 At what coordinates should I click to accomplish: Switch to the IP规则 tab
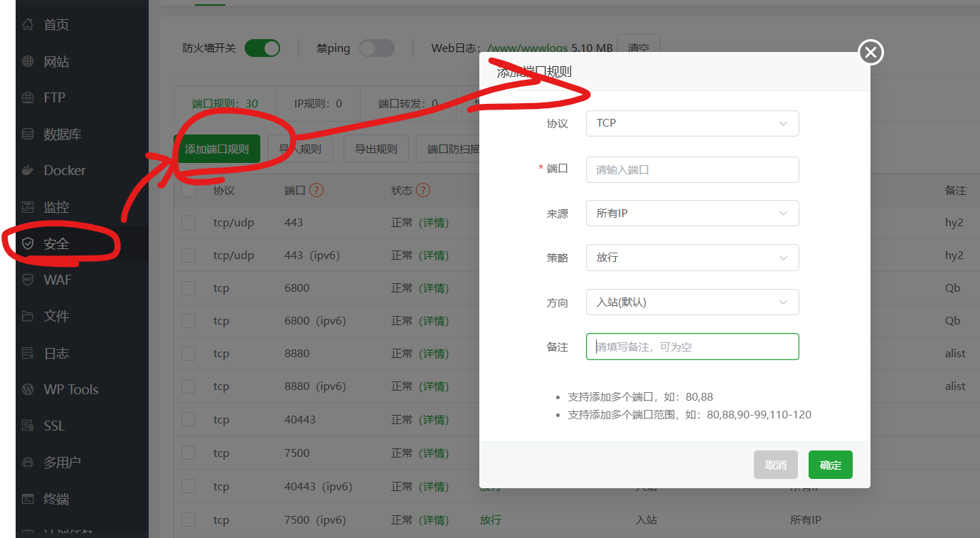click(x=318, y=104)
